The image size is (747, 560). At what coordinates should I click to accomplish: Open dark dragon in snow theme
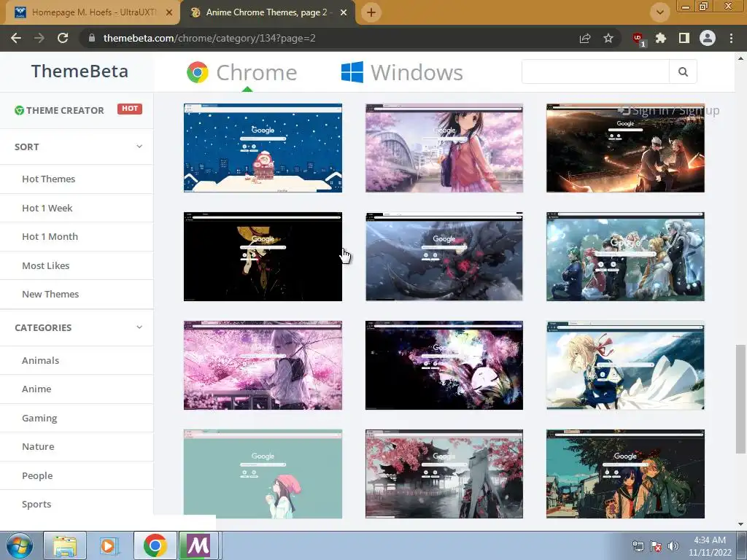(x=444, y=257)
